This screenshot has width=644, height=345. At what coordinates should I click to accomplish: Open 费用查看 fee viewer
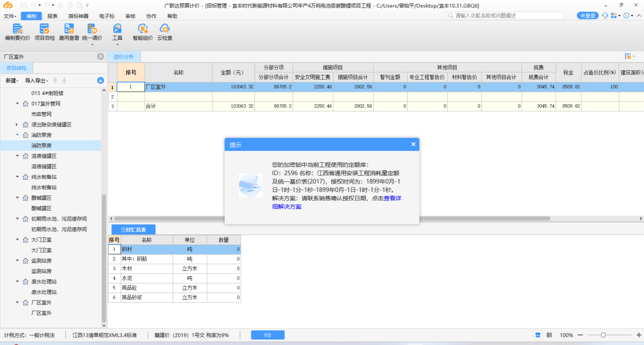pyautogui.click(x=69, y=32)
